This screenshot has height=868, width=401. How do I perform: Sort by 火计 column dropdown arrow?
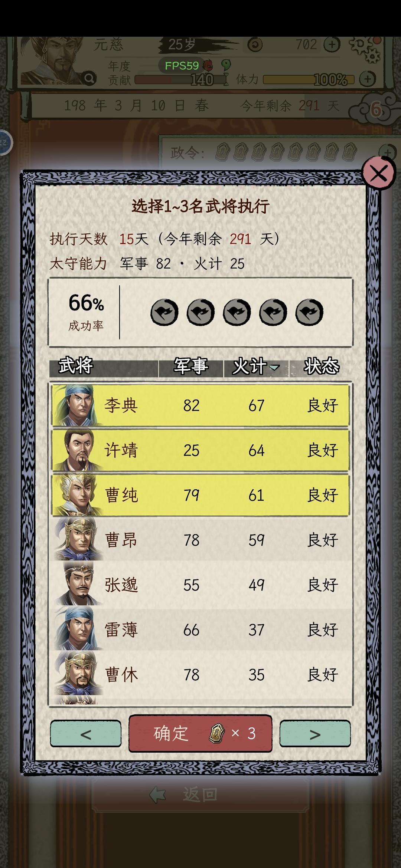274,367
